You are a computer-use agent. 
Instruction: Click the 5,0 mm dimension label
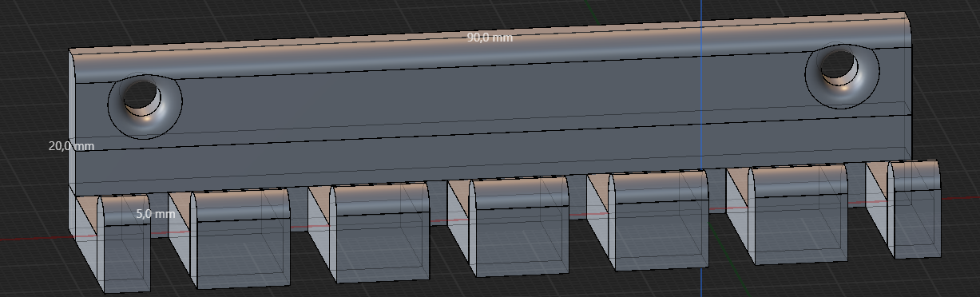(155, 214)
